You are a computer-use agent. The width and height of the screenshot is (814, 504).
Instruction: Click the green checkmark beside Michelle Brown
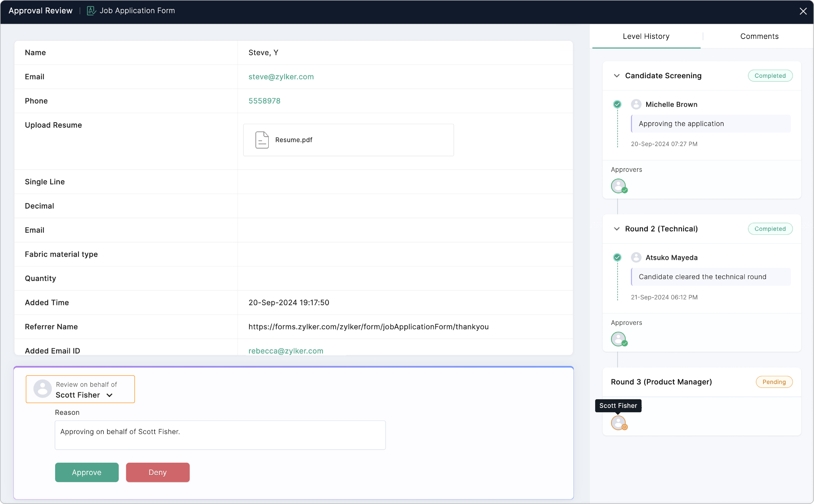point(617,104)
